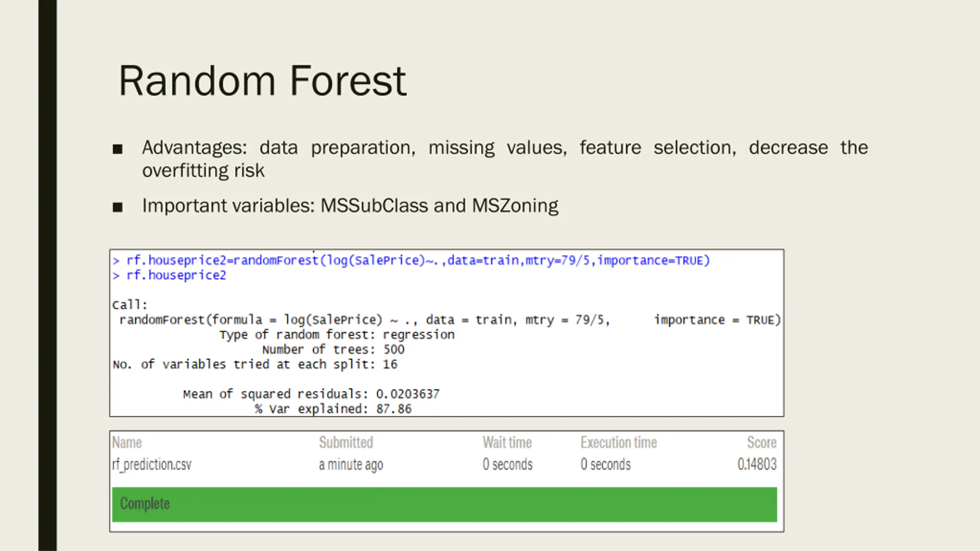Screen dimensions: 980x551
Task: Click '0 seconds' under Wait time
Action: (x=507, y=464)
